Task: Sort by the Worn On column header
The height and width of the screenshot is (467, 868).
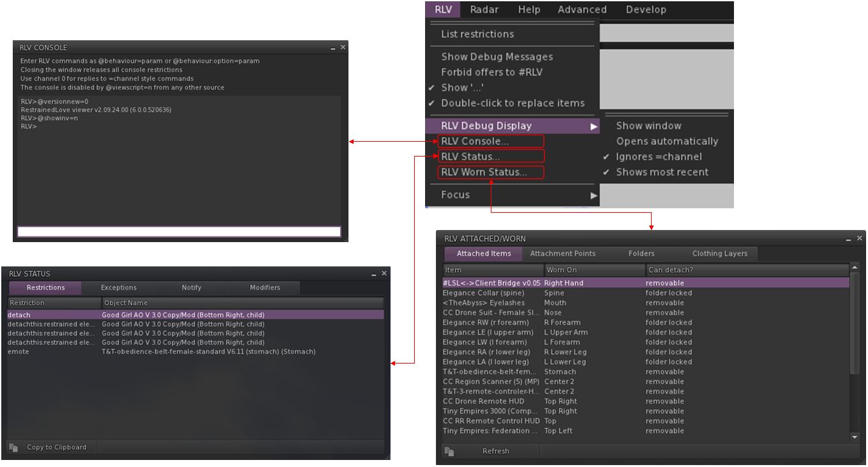Action: click(594, 270)
